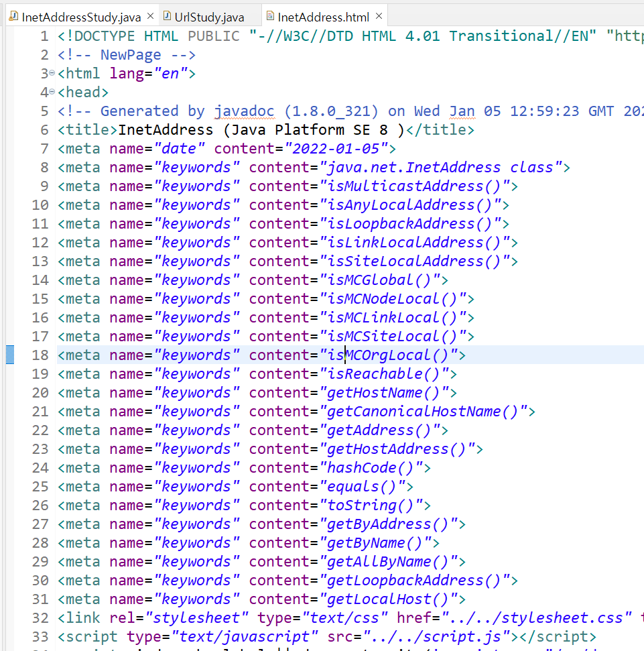
Task: Collapse the html element fold on line 3
Action: pyautogui.click(x=52, y=73)
